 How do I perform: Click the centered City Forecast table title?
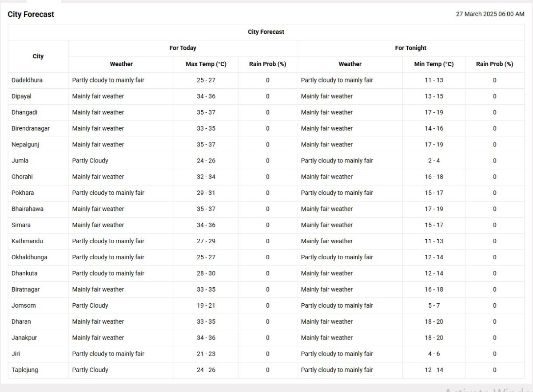266,32
